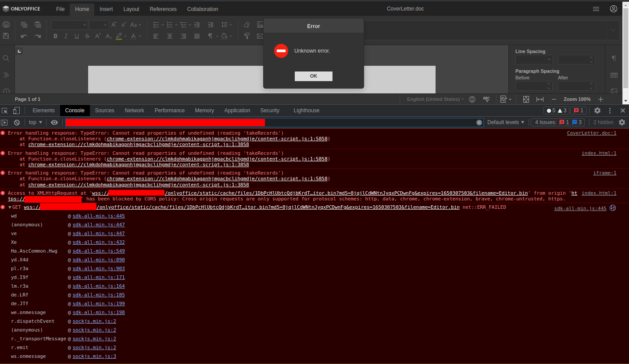Open Image settings in the right sidebar
Screen dimensions: 629x364
(614, 91)
